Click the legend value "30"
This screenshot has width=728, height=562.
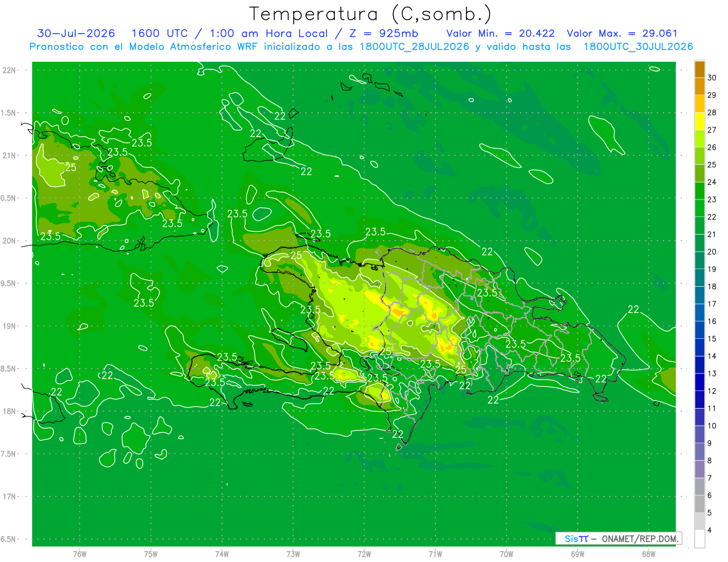point(712,78)
